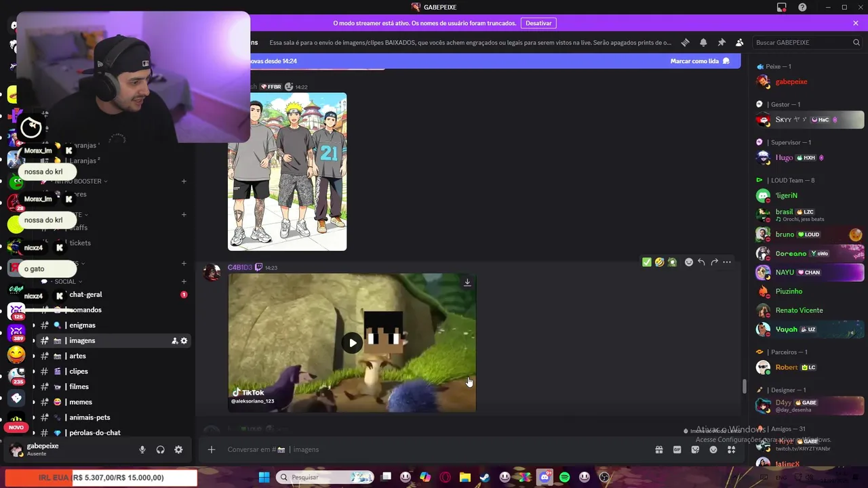Open user settings gear
868x488 pixels.
coord(178,449)
